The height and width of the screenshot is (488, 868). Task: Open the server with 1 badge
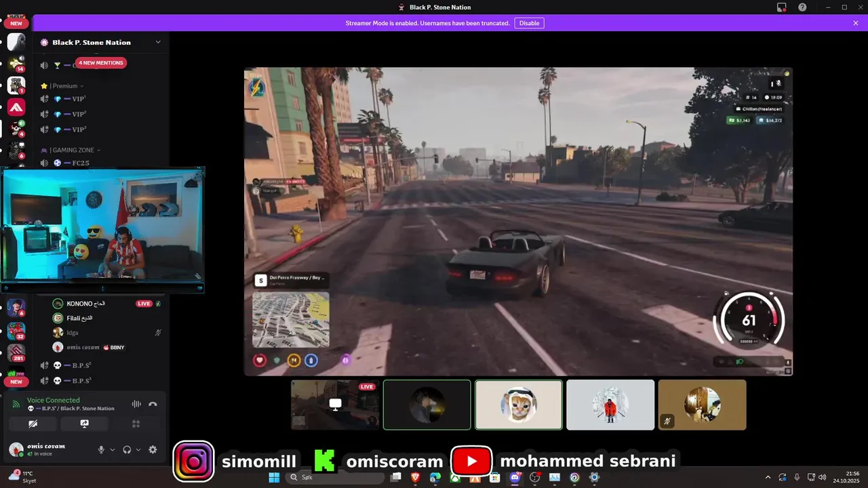pos(16,85)
